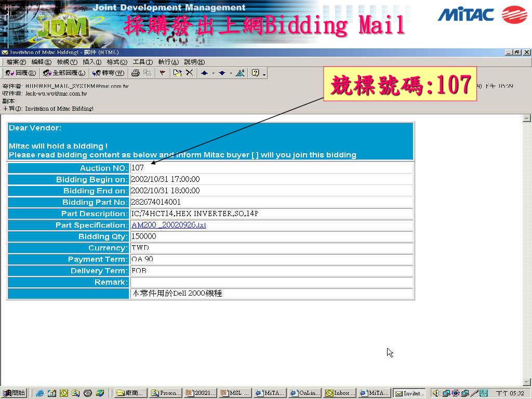
Task: Click Delivery Term value FOB
Action: [139, 271]
